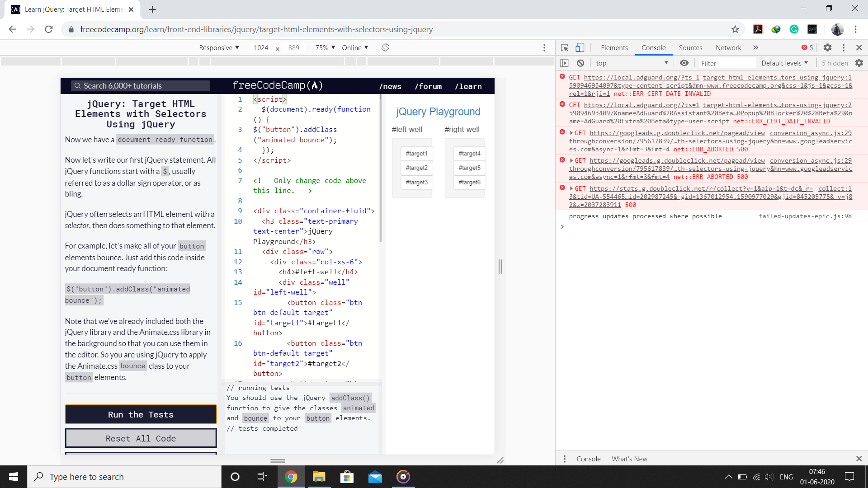The image size is (868, 488).
Task: Open the DevTools customization three-dot menu
Action: pos(844,47)
